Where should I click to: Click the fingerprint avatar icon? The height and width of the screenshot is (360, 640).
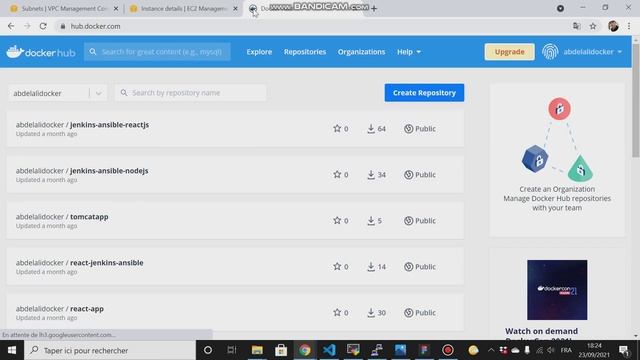point(550,52)
